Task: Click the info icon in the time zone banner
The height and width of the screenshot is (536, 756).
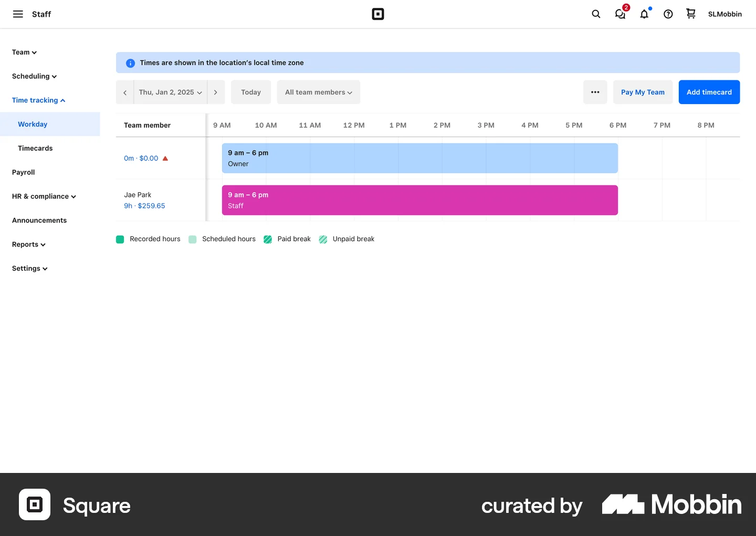Action: click(130, 63)
